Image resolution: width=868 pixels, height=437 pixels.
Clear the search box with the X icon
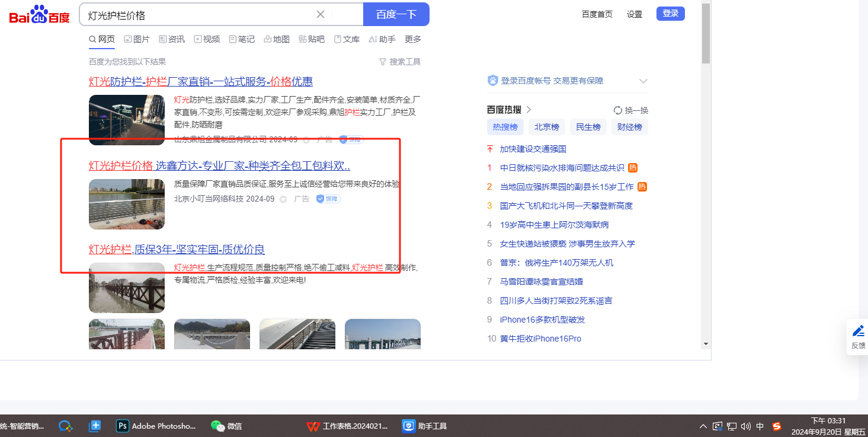pos(321,14)
